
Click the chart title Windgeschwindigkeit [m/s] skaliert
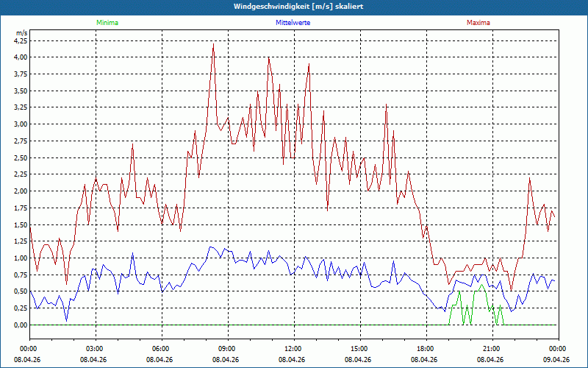coord(298,7)
